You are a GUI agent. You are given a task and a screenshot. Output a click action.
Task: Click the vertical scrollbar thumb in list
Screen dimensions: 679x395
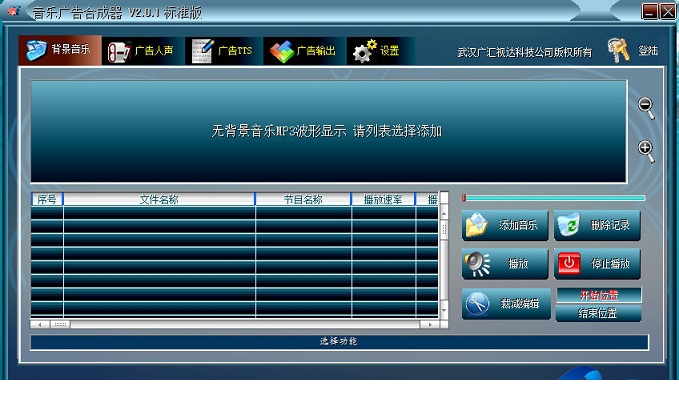tap(444, 229)
